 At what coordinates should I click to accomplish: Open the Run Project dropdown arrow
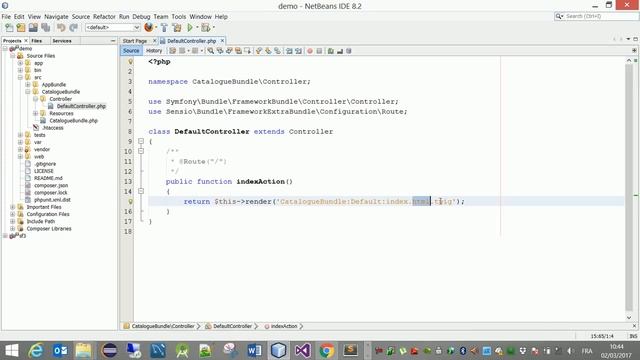[x=197, y=27]
